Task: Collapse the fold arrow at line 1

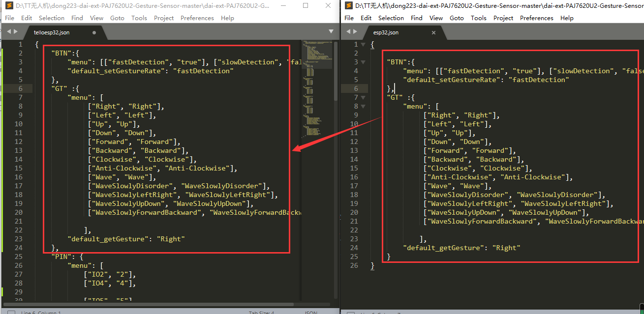Action: [x=363, y=44]
